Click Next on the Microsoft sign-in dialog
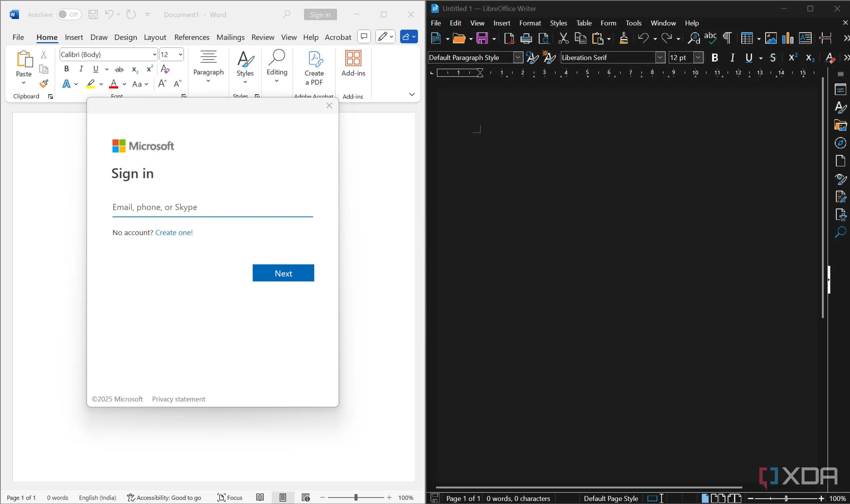This screenshot has width=850, height=504. [283, 273]
